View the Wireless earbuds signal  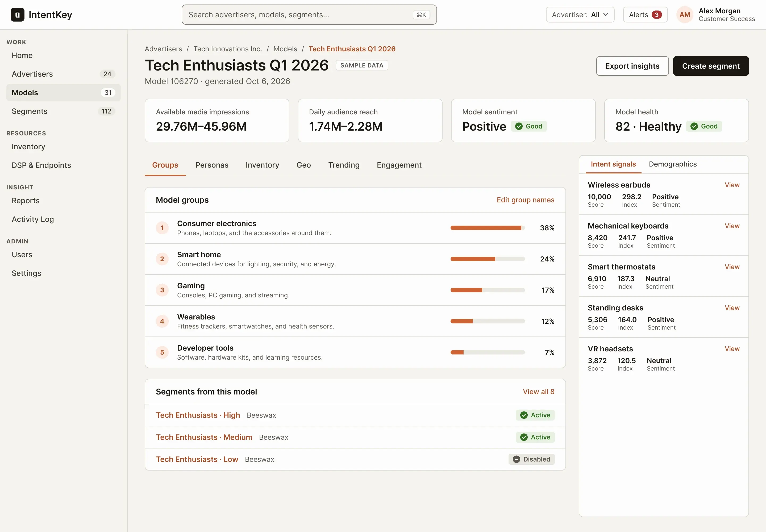(732, 185)
